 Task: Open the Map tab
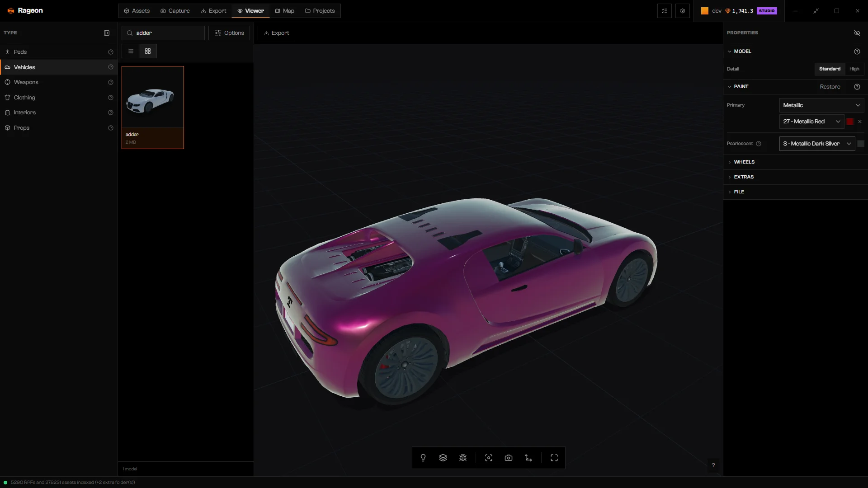(285, 11)
